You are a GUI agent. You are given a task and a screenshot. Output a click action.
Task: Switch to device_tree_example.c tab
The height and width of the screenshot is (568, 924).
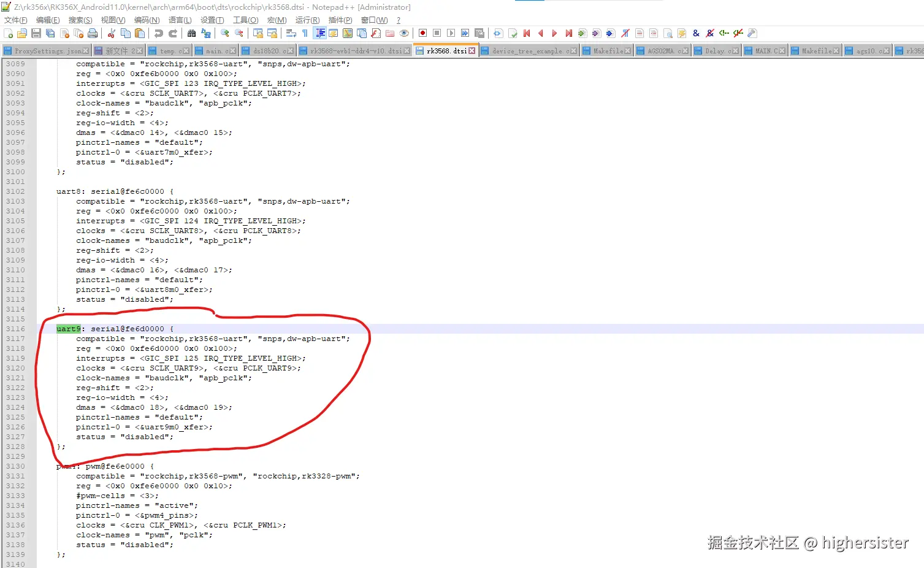pos(529,51)
